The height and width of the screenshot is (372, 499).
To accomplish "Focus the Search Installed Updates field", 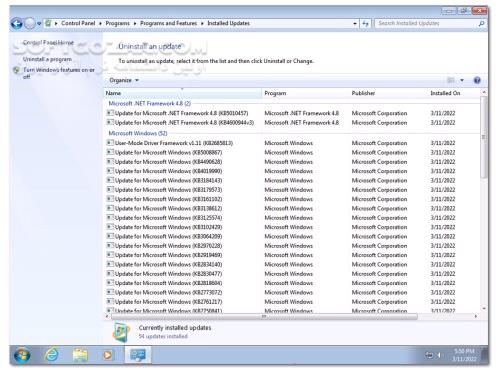I will 426,23.
